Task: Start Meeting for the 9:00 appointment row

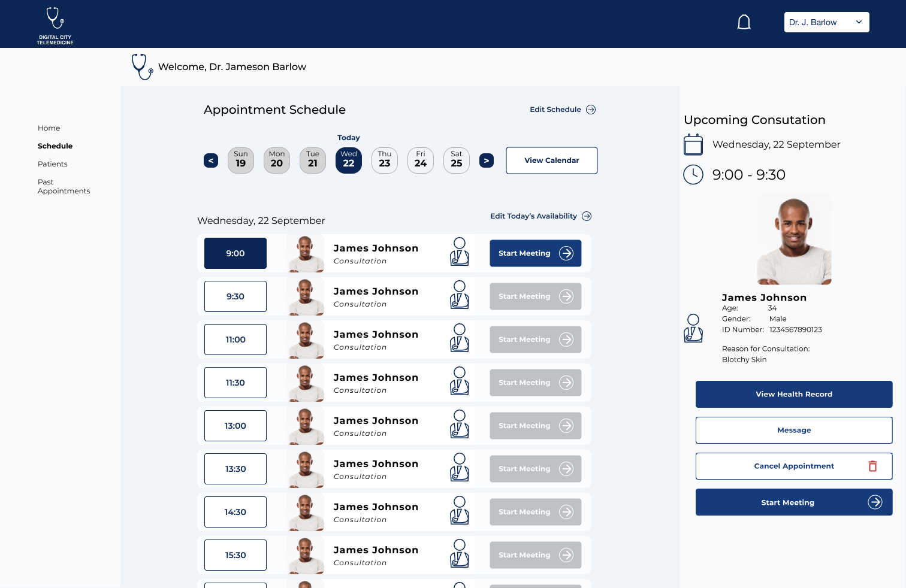Action: [535, 253]
